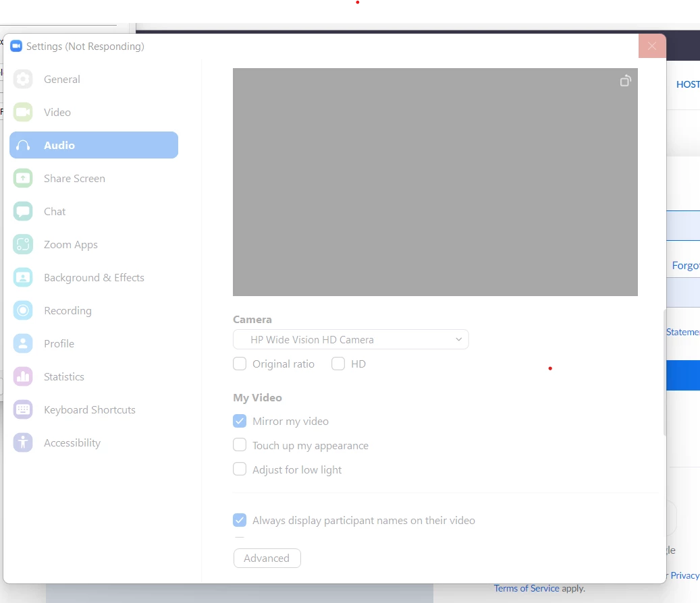Click the Video camera icon in sidebar
The height and width of the screenshot is (603, 700).
point(23,113)
